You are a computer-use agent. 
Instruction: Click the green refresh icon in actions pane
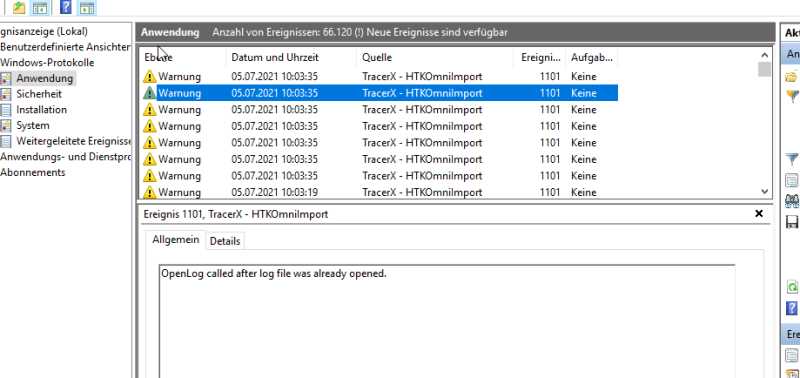point(792,287)
